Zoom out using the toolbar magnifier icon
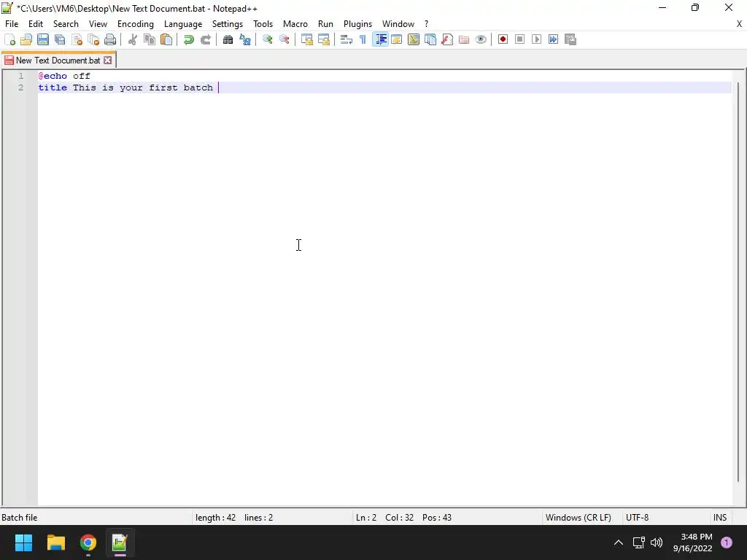 (284, 39)
